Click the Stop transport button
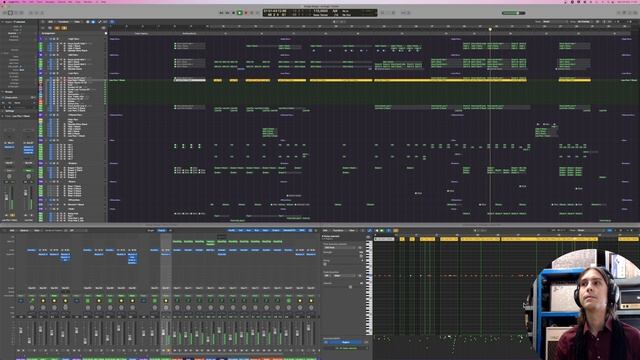 click(233, 13)
